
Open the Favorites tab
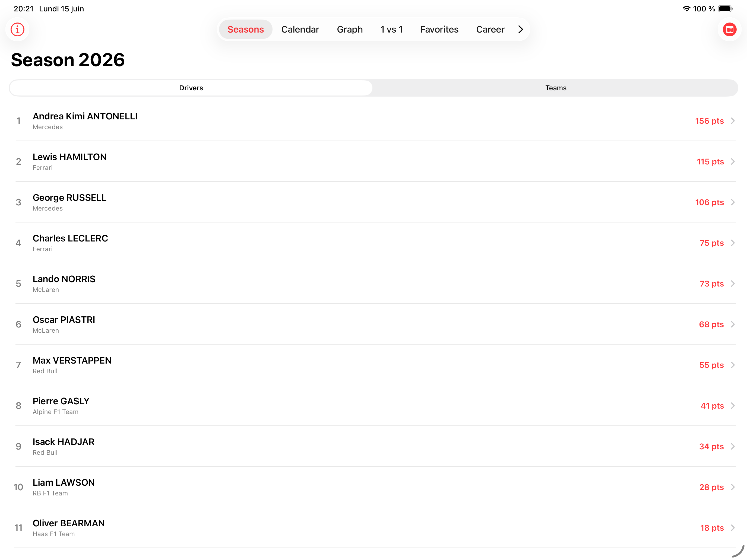tap(439, 30)
